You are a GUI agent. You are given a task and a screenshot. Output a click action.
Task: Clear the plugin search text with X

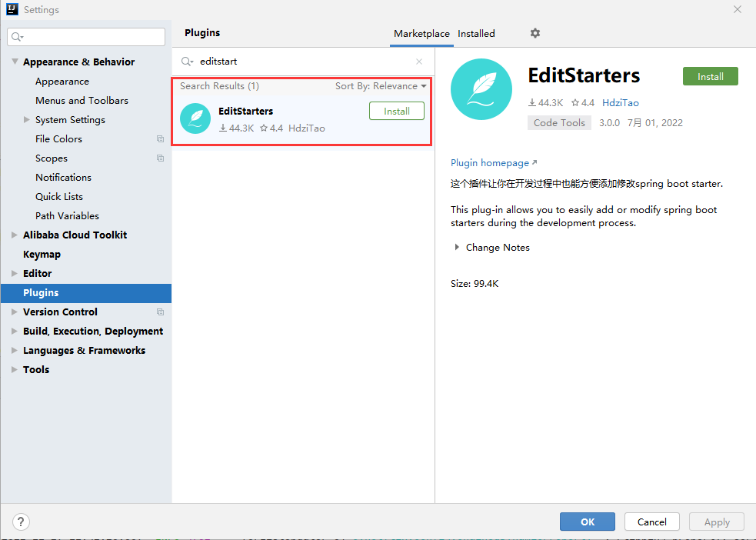pyautogui.click(x=419, y=62)
